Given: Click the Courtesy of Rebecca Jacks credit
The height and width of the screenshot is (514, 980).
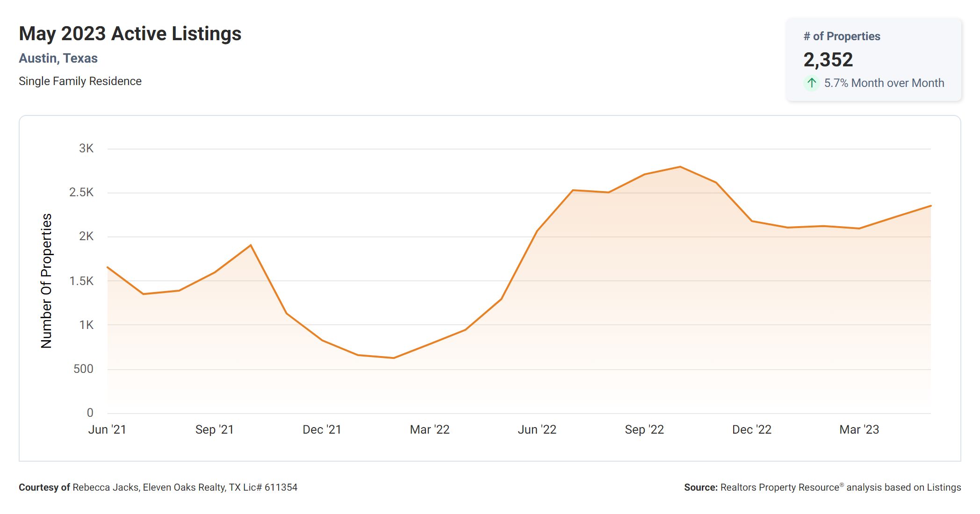Looking at the screenshot, I should pos(158,487).
